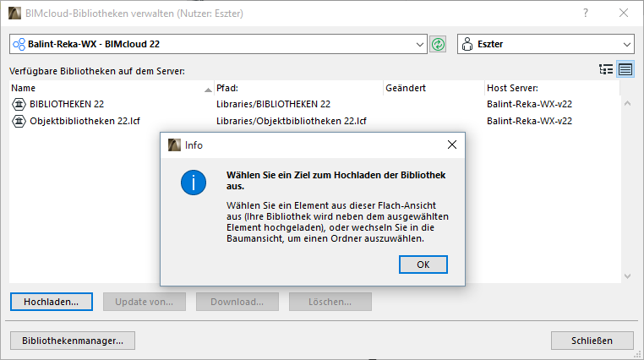
Task: Close the BIMcloud-Bibliotheken window
Action: 624,14
